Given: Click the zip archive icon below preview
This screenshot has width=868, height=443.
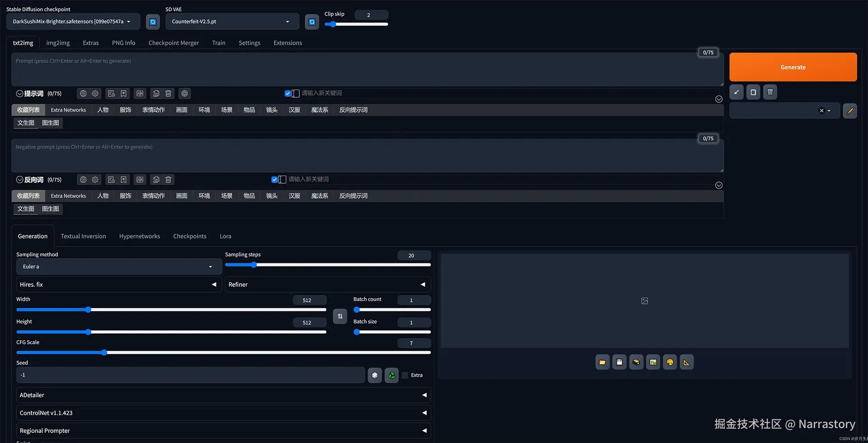Looking at the screenshot, I should pos(636,362).
